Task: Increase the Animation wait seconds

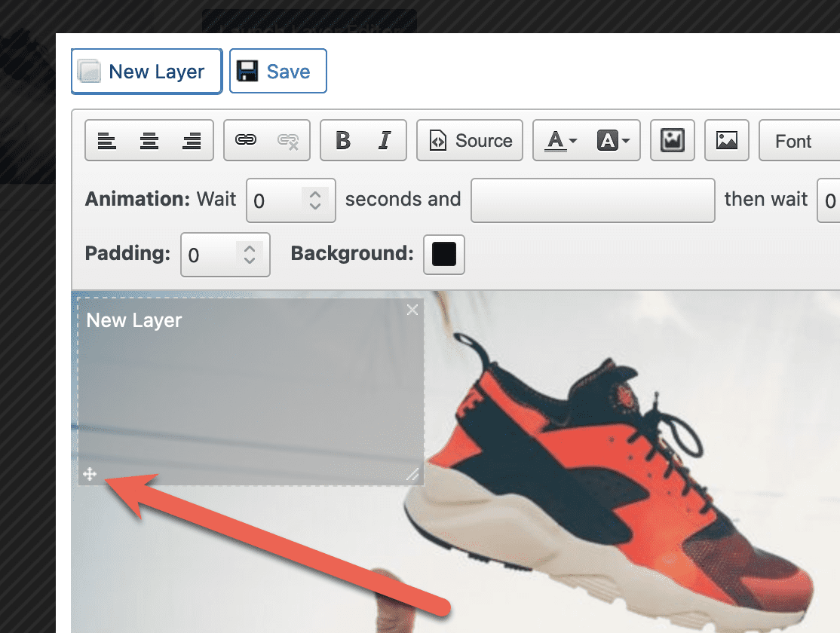Action: [x=316, y=194]
